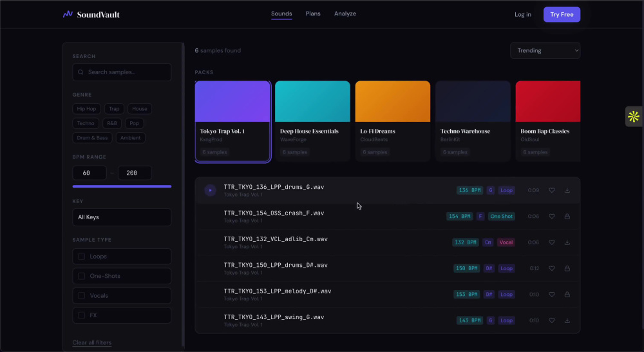The height and width of the screenshot is (352, 644).
Task: Click the maximum BPM field showing 200
Action: pos(135,173)
